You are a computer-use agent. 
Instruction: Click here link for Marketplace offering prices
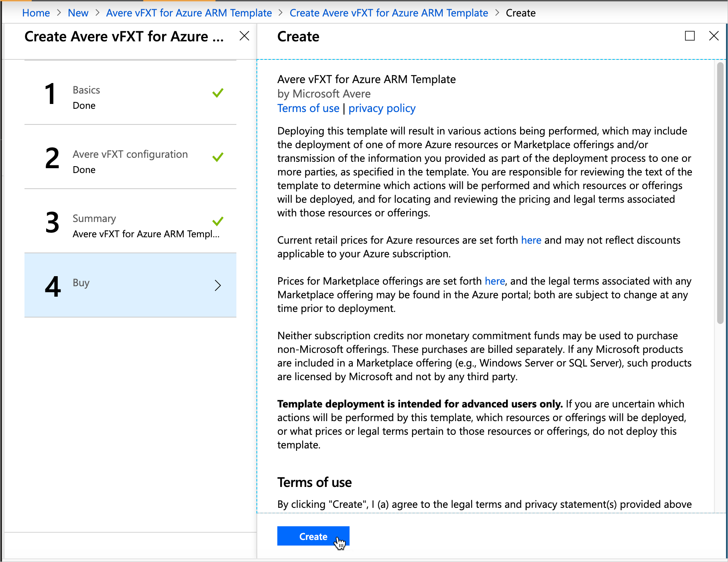[494, 281]
